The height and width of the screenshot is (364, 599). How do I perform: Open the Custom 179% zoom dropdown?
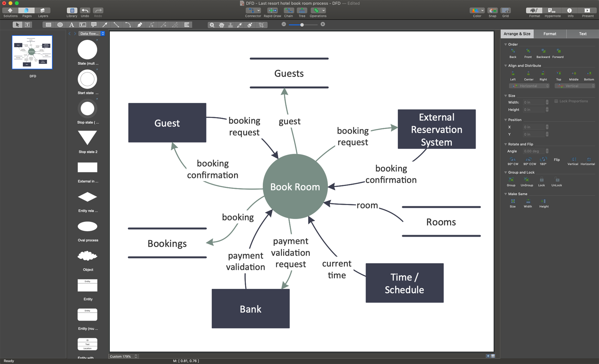click(x=123, y=356)
